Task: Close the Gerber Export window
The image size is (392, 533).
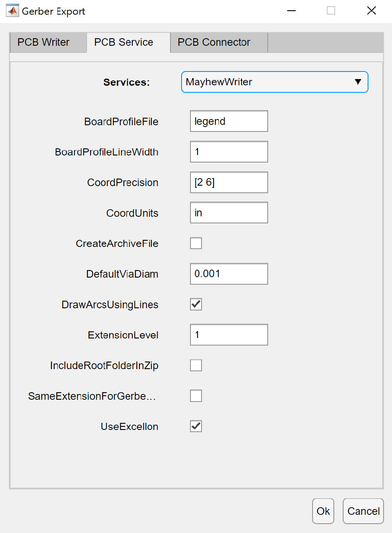Action: (372, 11)
